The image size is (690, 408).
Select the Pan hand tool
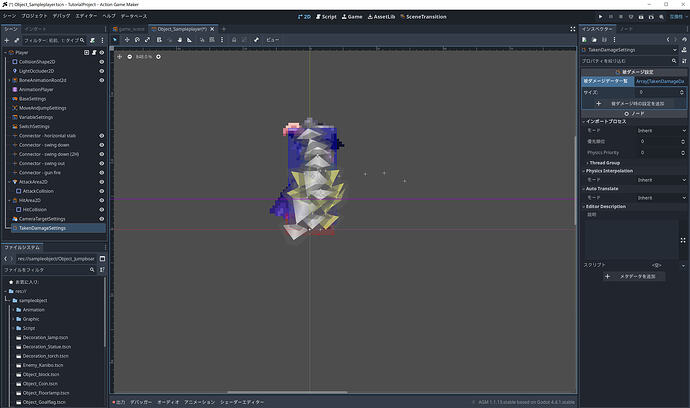(180, 40)
